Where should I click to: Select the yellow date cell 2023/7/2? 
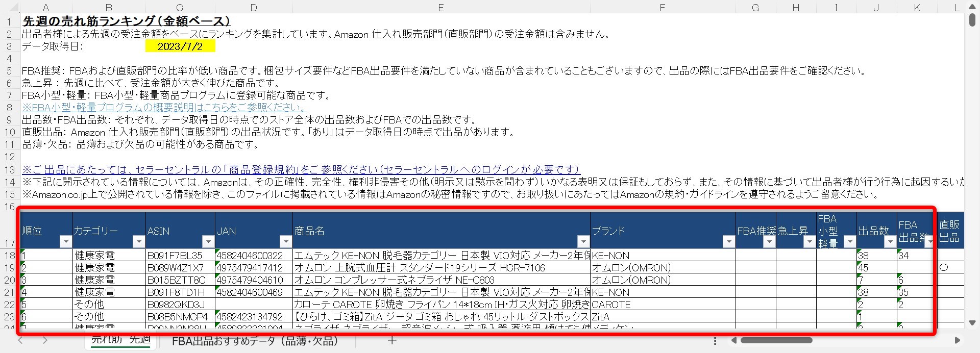point(180,46)
